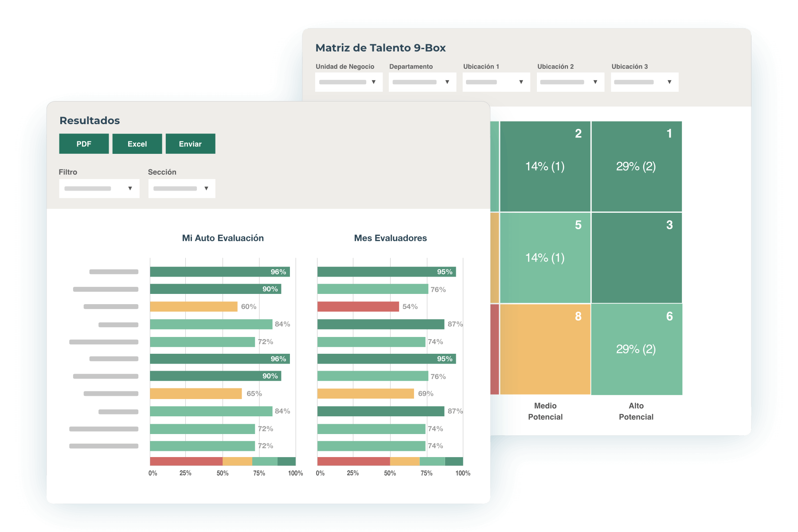Open the Ubicación 3 dropdown
Viewport: 798px width, 532px height.
(644, 82)
